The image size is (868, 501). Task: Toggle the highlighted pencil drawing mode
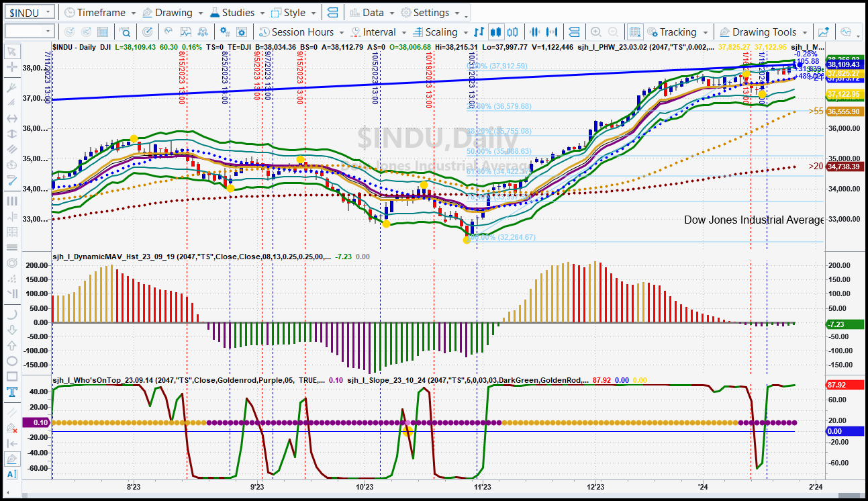pos(11,459)
